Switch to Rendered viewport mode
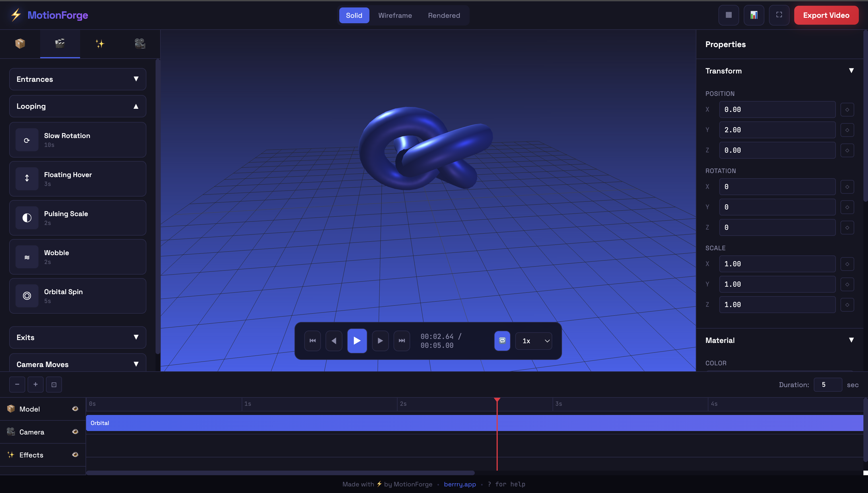 444,15
